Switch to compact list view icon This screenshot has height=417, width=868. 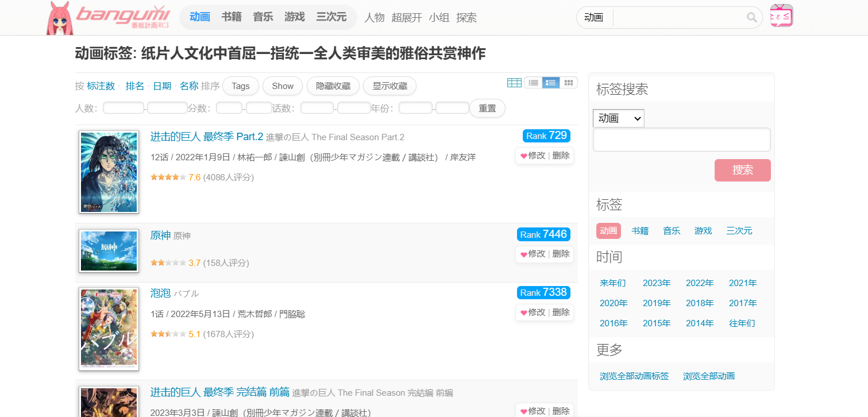click(533, 83)
